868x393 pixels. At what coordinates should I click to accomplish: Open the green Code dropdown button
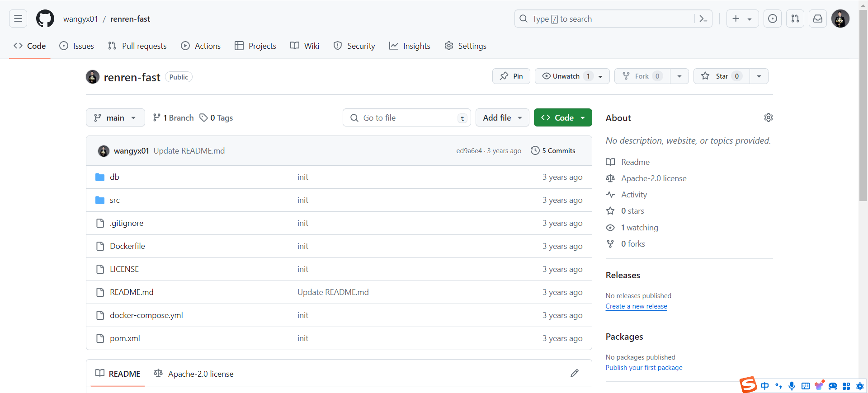(563, 117)
